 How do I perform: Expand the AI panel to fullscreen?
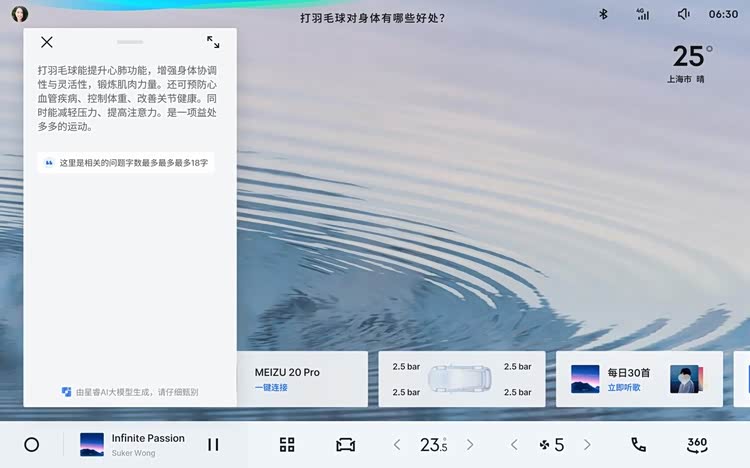[213, 42]
